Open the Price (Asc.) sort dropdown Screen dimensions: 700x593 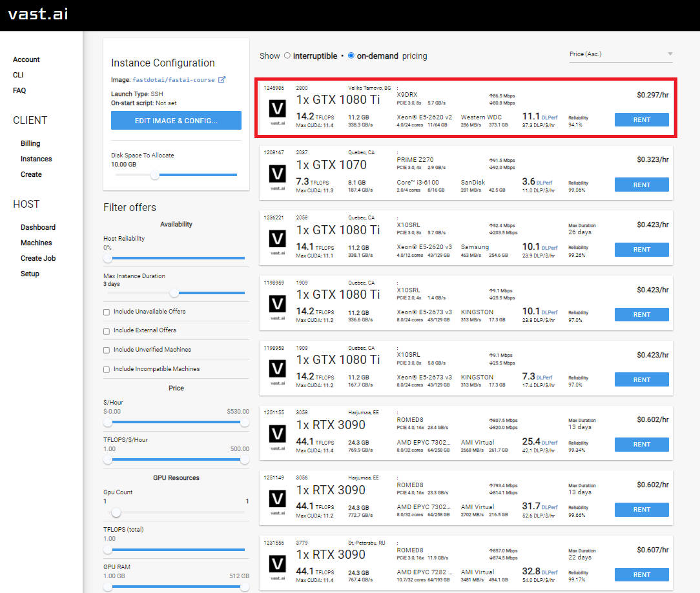click(x=621, y=54)
